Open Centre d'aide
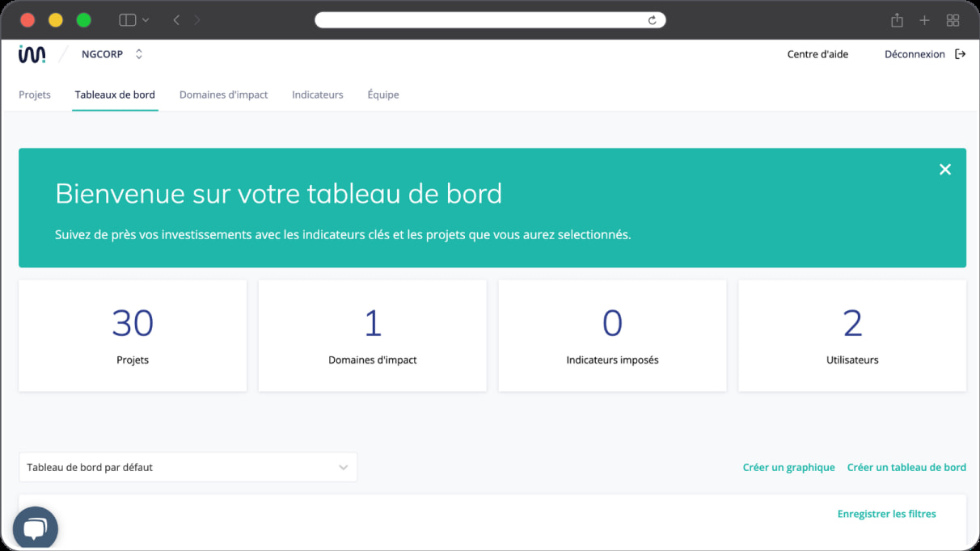This screenshot has height=551, width=980. coord(817,53)
